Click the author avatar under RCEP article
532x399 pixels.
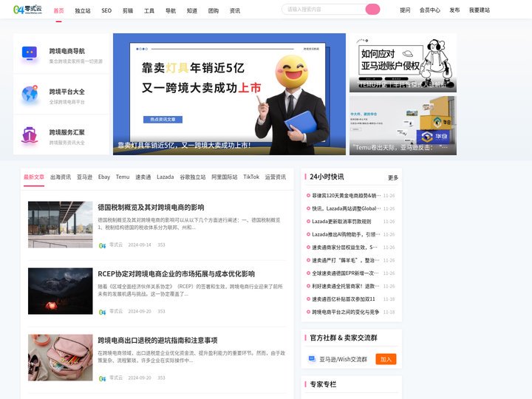(x=102, y=312)
